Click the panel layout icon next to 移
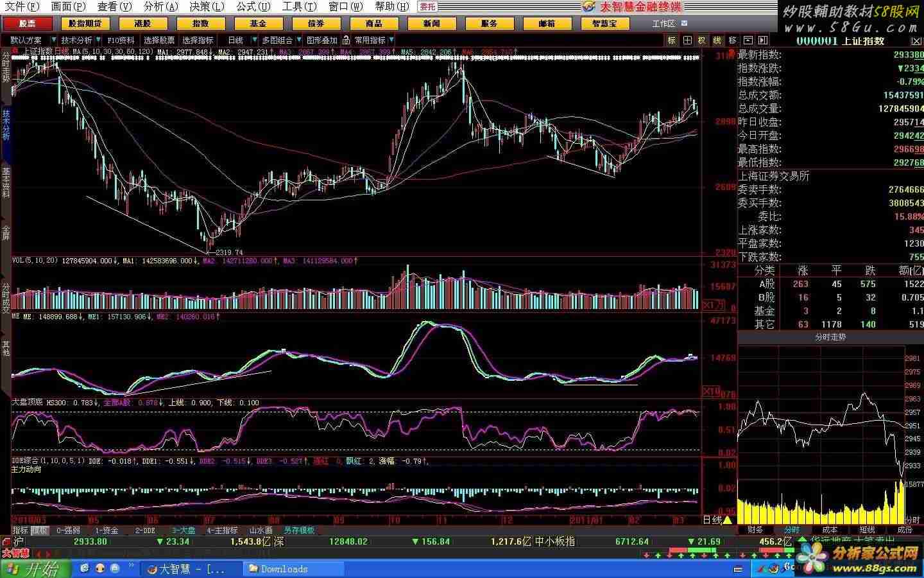This screenshot has width=924, height=578. click(747, 40)
